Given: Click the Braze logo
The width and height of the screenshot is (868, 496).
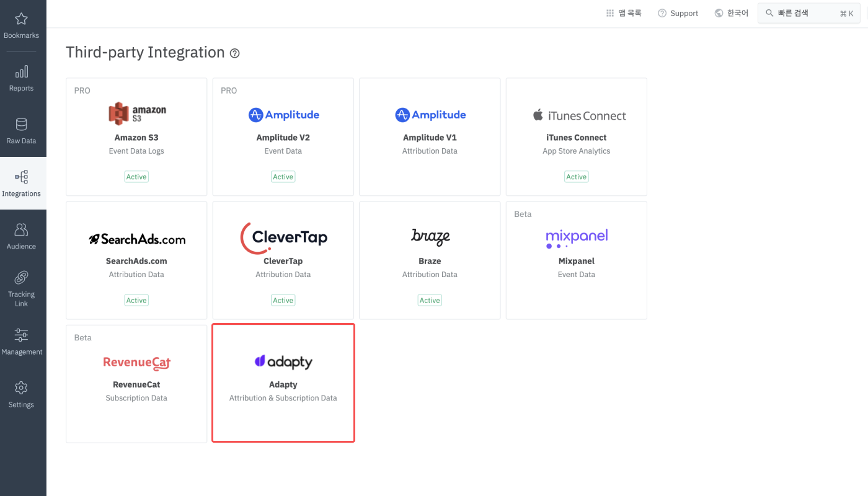Looking at the screenshot, I should [430, 237].
